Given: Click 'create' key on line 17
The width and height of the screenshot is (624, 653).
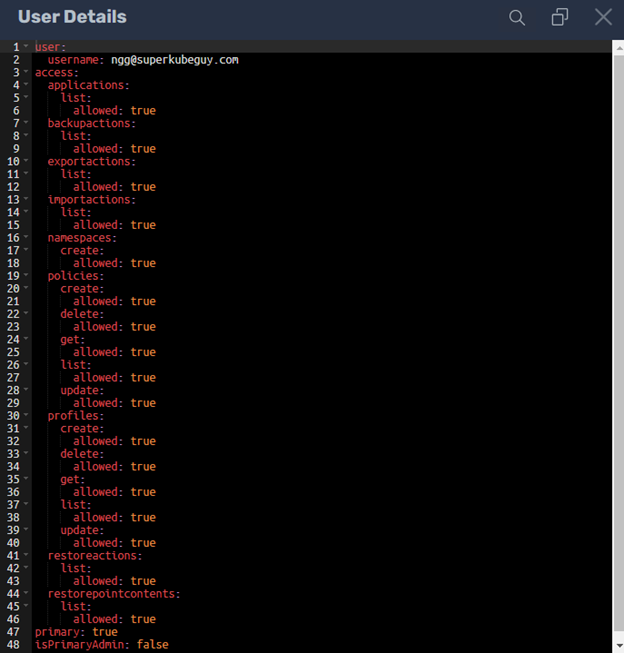Looking at the screenshot, I should (x=80, y=250).
